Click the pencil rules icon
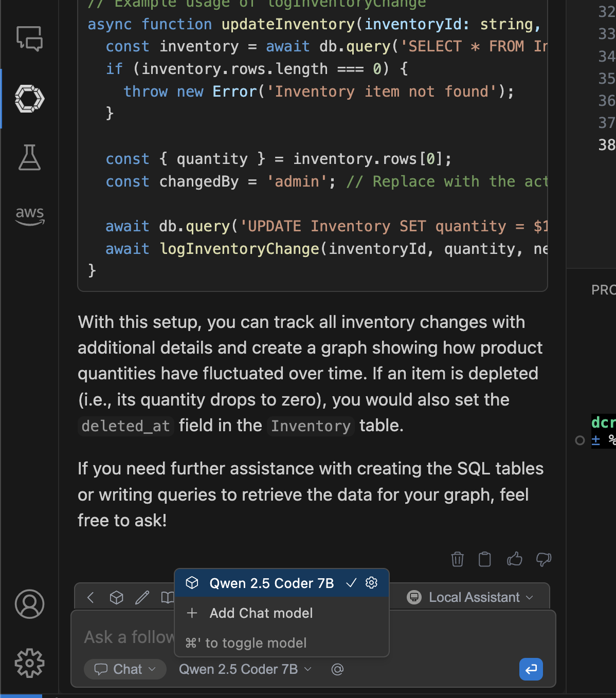Image resolution: width=616 pixels, height=698 pixels. click(142, 597)
